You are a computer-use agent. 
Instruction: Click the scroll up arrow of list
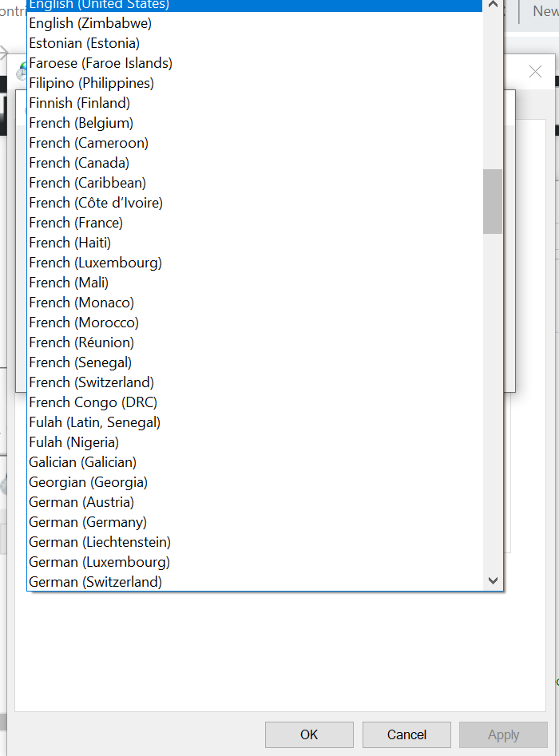pyautogui.click(x=493, y=5)
